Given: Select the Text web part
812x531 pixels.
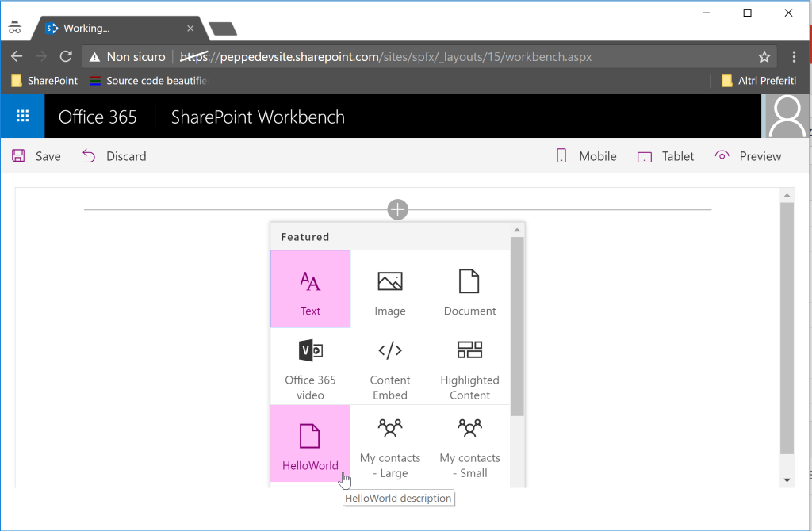Looking at the screenshot, I should tap(310, 288).
